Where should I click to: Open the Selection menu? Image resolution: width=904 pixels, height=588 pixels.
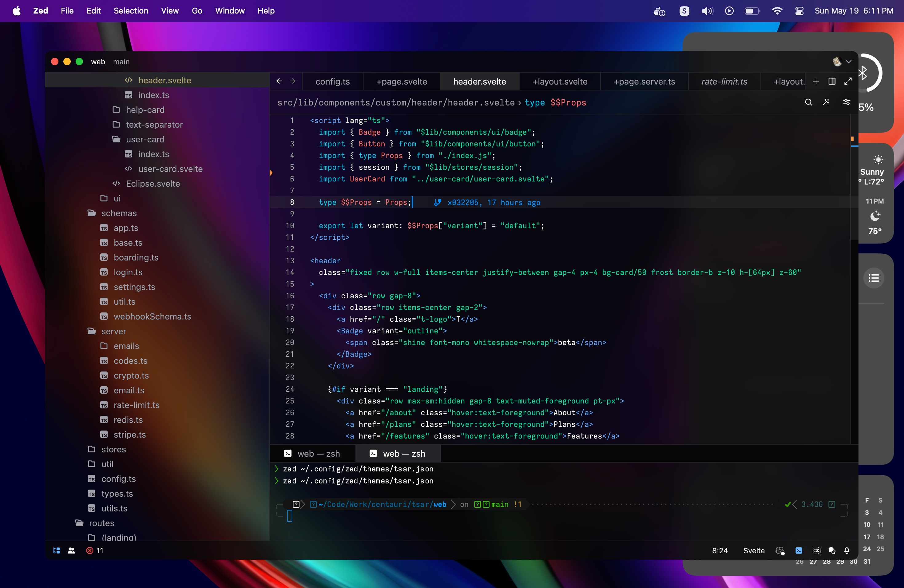[x=131, y=11]
